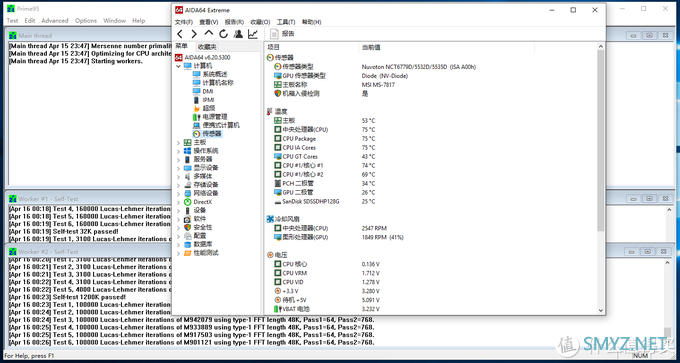Click the 传感器类型 row
Screen dimensions: 680x363
pos(430,67)
